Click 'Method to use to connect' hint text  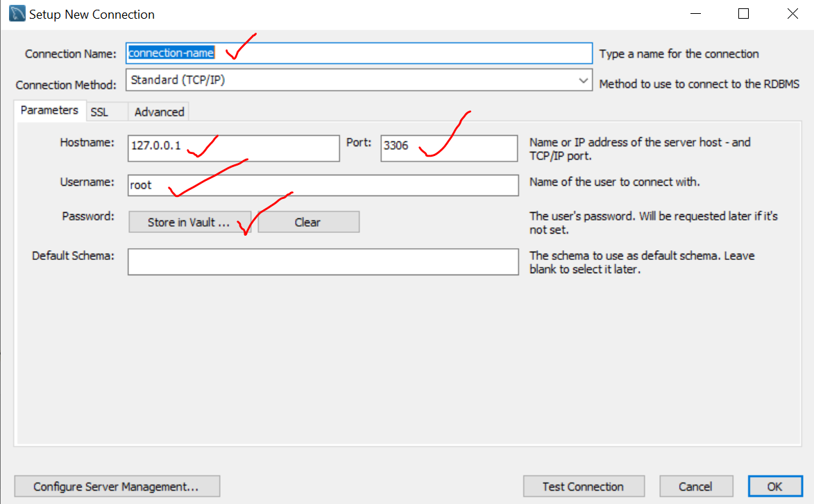click(x=699, y=84)
